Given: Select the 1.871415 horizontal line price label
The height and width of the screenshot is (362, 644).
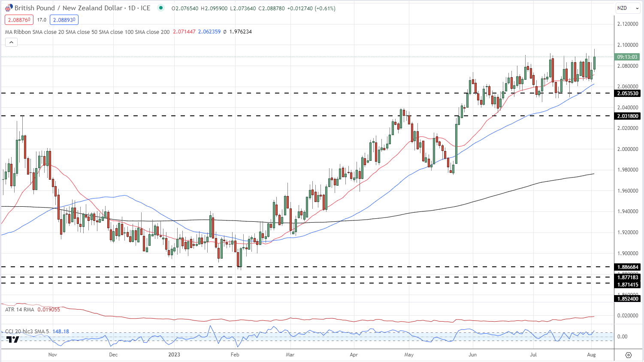Looking at the screenshot, I should click(x=627, y=284).
